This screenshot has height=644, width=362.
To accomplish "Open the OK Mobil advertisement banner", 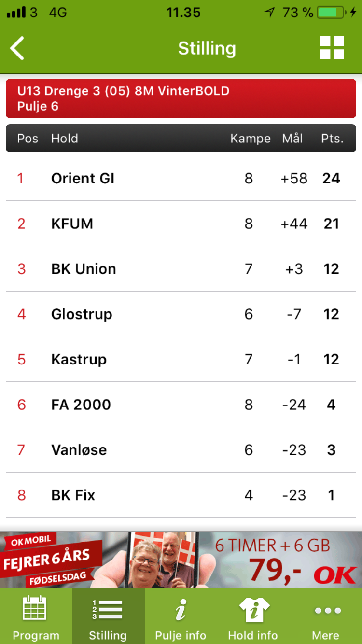I will [181, 560].
